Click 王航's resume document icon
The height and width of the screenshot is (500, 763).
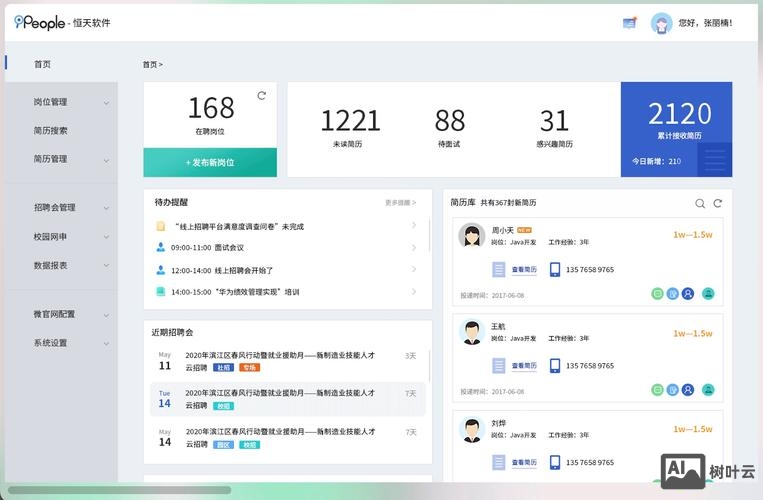point(499,366)
